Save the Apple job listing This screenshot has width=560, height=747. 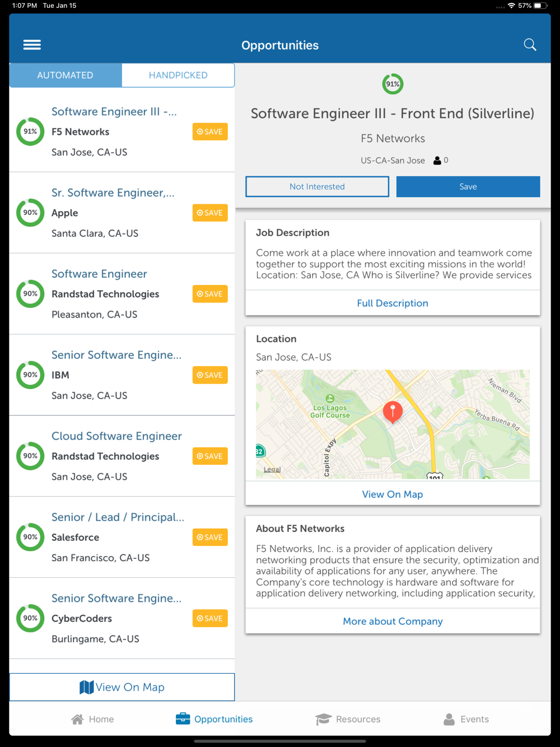click(210, 213)
